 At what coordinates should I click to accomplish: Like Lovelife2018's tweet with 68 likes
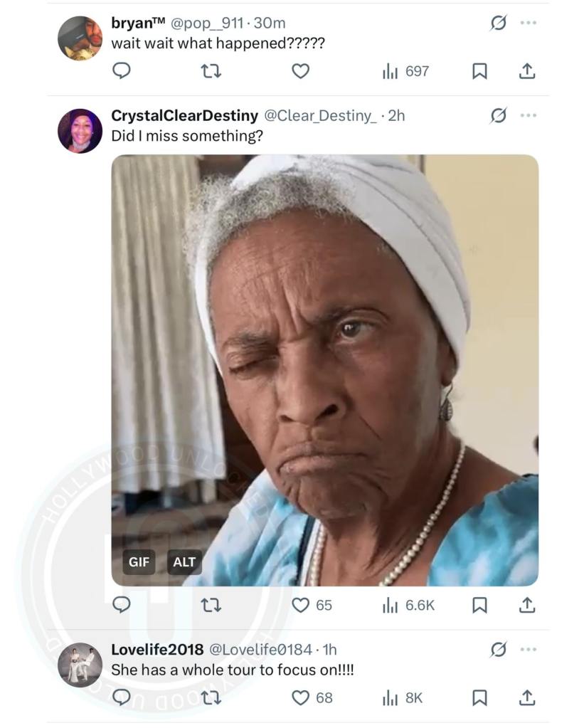[x=302, y=698]
